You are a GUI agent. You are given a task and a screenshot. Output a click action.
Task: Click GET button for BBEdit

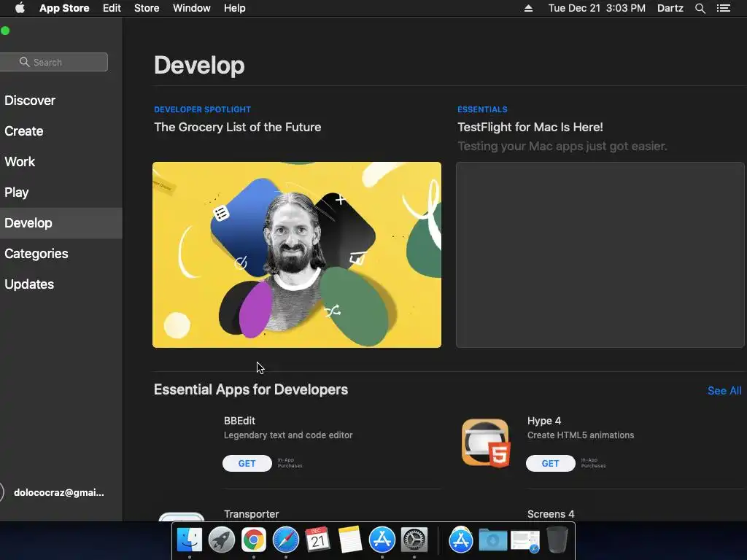[247, 463]
